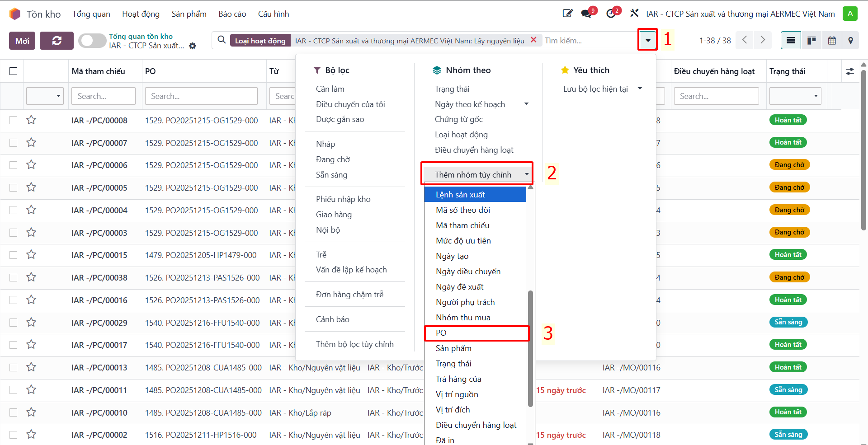The image size is (868, 445).
Task: Click the search magnifier icon
Action: coord(222,40)
